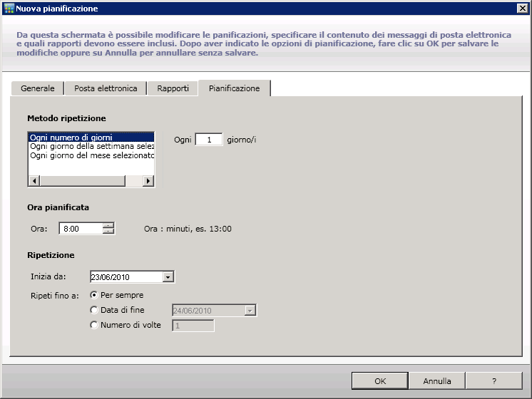Select 'Ogni giorno del mese' method
Viewport: 532px width, 399px height.
point(91,155)
